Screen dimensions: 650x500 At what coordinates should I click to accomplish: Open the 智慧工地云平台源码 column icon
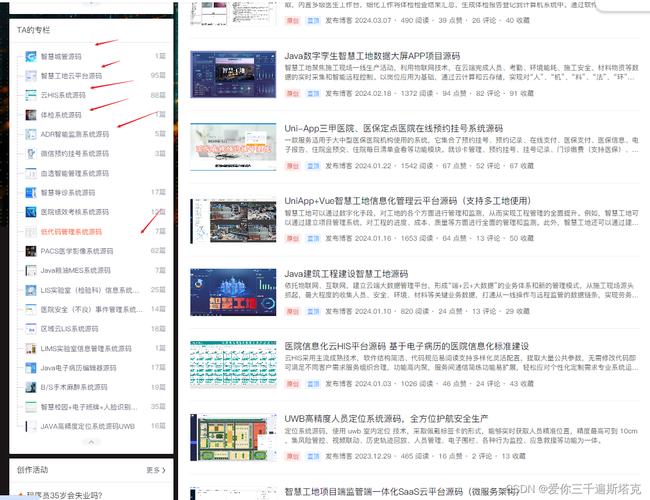coord(31,76)
